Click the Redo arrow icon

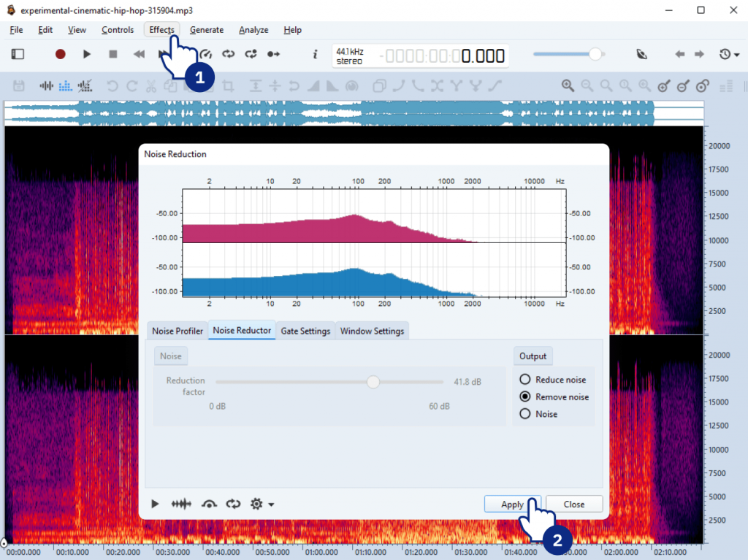(131, 86)
